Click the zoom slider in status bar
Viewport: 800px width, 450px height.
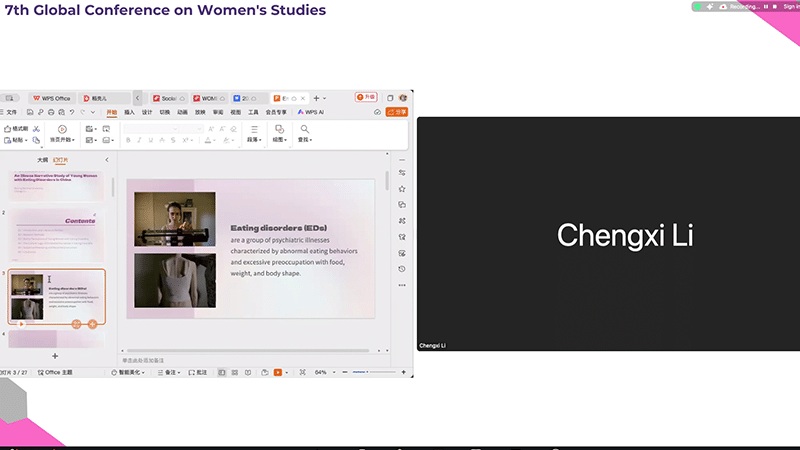click(x=367, y=372)
